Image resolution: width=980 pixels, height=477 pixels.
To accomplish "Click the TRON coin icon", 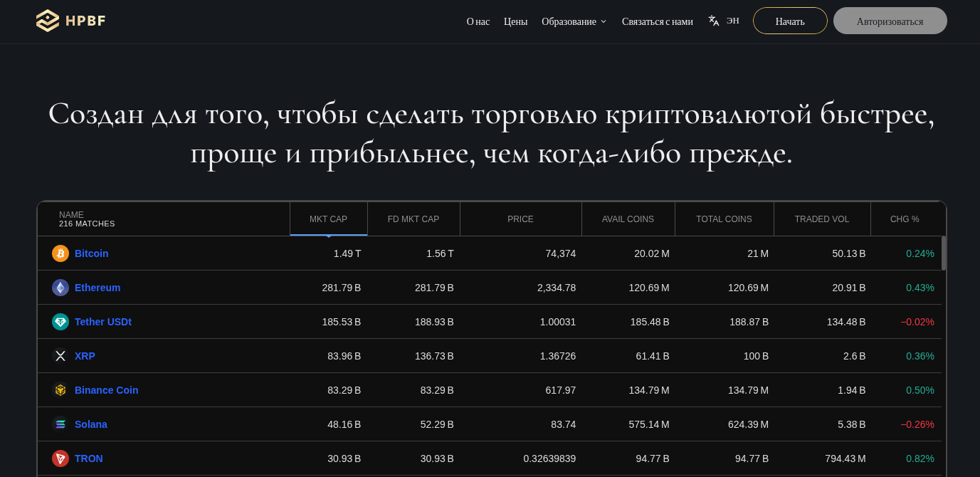I will [x=60, y=458].
